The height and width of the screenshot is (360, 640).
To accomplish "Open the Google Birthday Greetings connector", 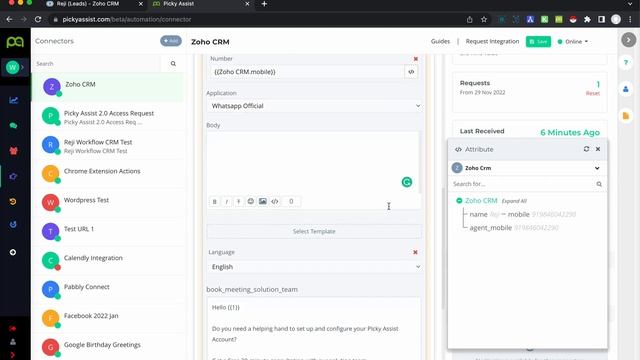I will pyautogui.click(x=109, y=347).
